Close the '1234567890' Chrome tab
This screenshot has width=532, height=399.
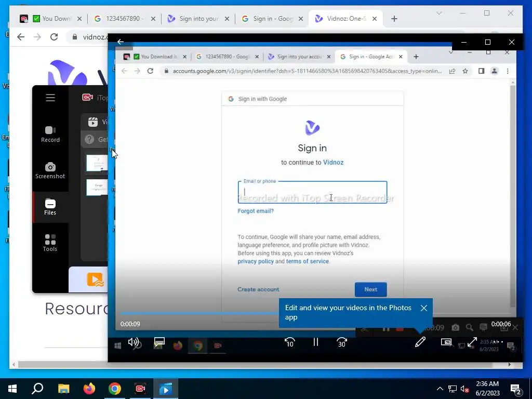(x=153, y=19)
